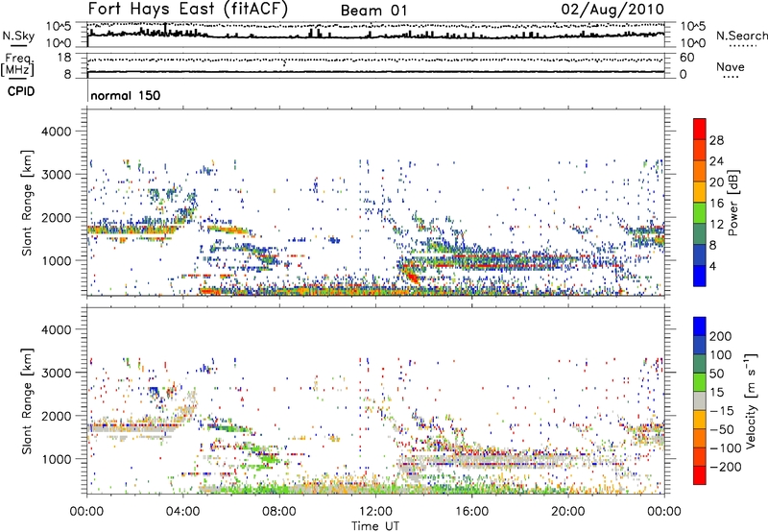Click the 'Time UT' axis label
Screen dimensions: 768x532
pos(375,526)
